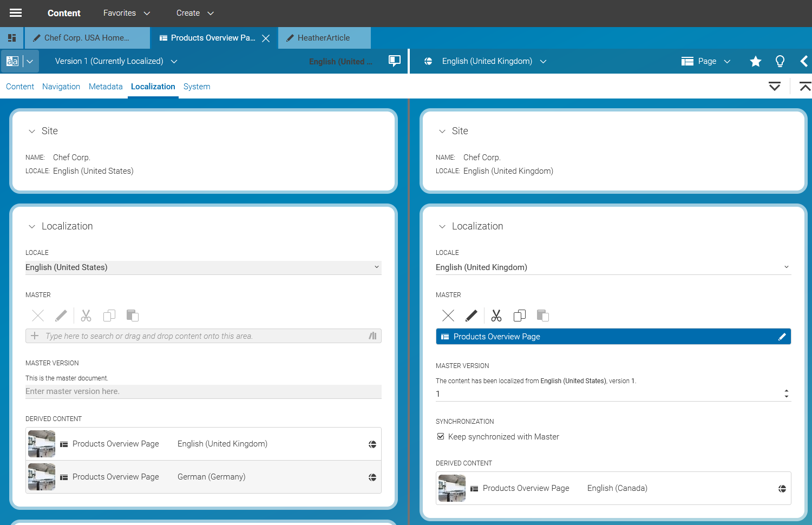Viewport: 812px width, 525px height.
Task: Click pencil icon on Products Overview Page master row
Action: [x=782, y=337]
